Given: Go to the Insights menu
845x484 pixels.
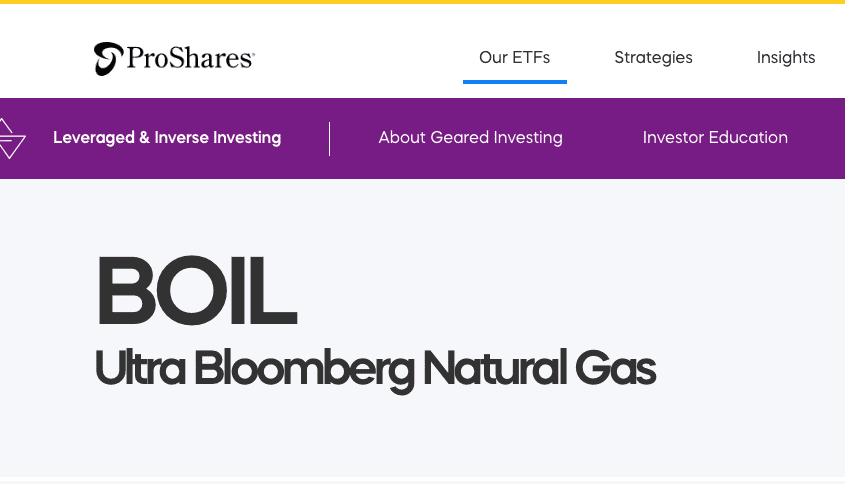Looking at the screenshot, I should coord(786,57).
